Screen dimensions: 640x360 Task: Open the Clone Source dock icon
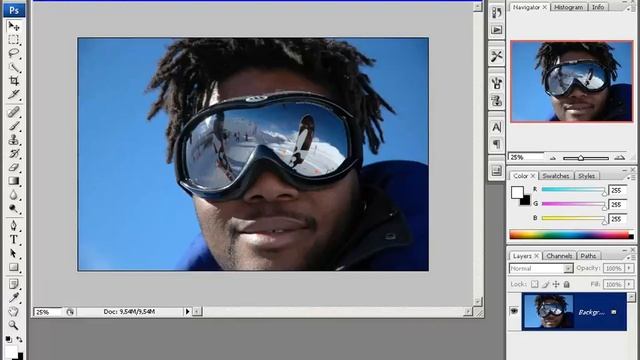(x=496, y=100)
